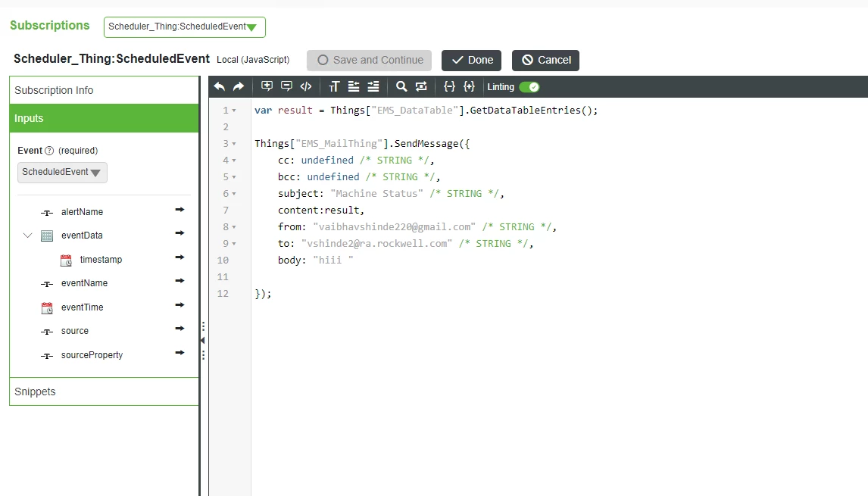Image resolution: width=868 pixels, height=496 pixels.
Task: Insert eventTime via its arrow
Action: pos(180,305)
